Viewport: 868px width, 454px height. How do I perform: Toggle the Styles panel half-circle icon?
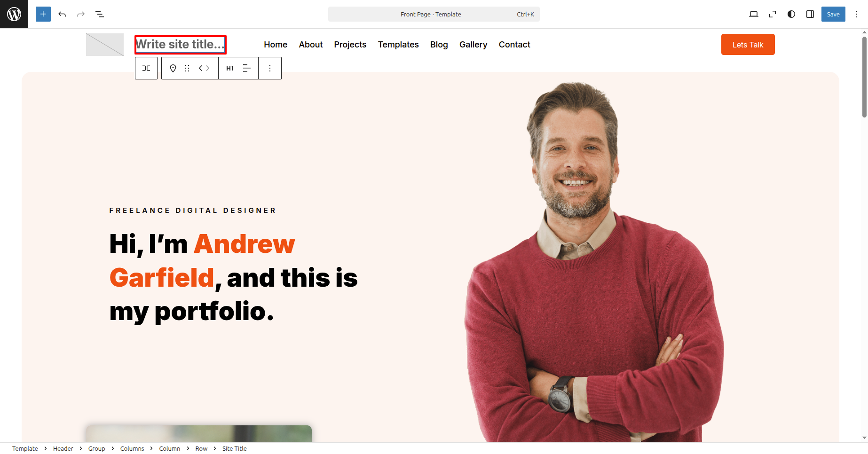click(791, 14)
